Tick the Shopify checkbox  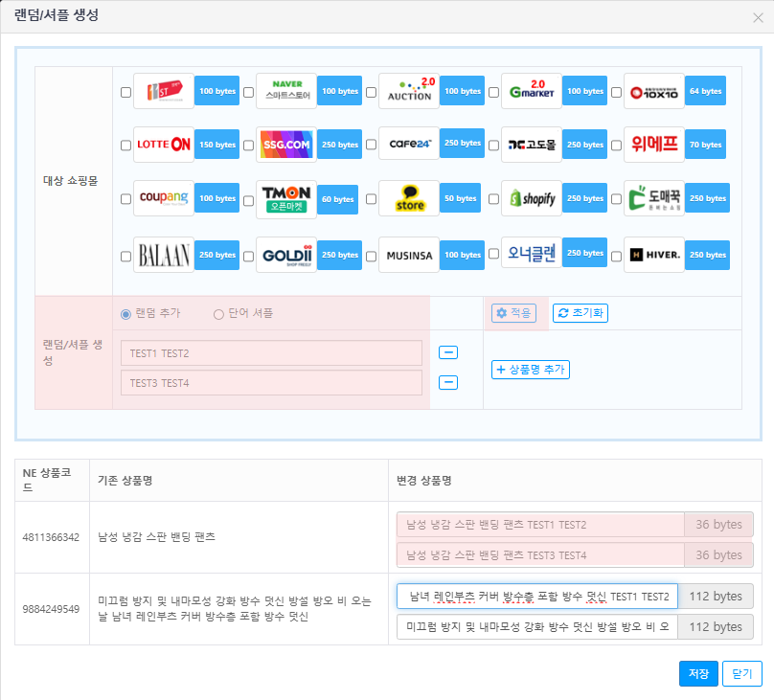coord(493,199)
